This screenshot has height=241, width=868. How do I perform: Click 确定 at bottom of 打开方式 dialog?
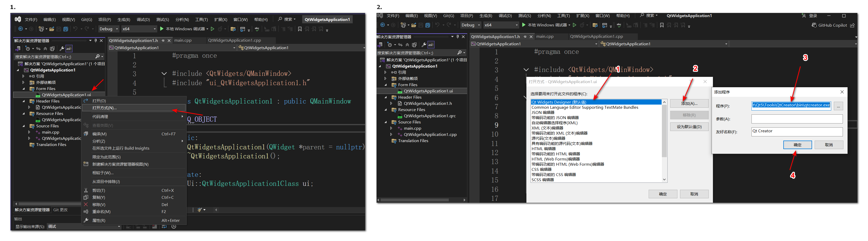tap(663, 194)
